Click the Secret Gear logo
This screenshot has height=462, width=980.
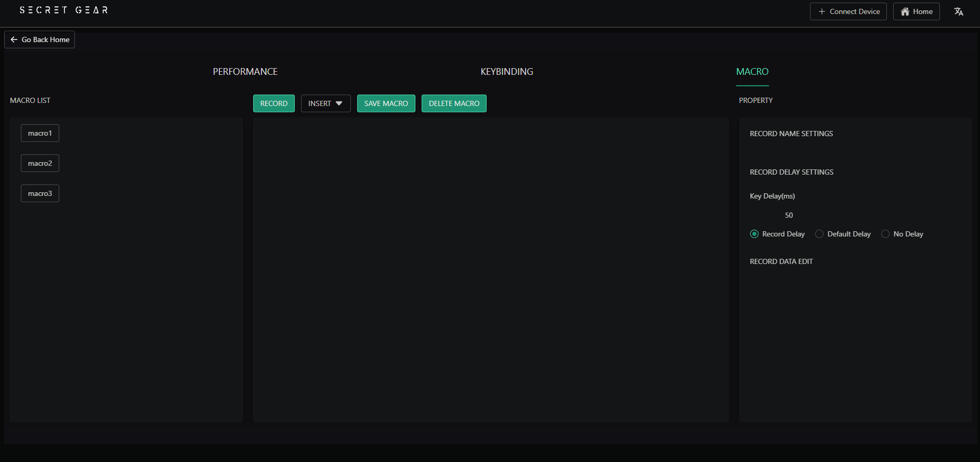pyautogui.click(x=63, y=10)
